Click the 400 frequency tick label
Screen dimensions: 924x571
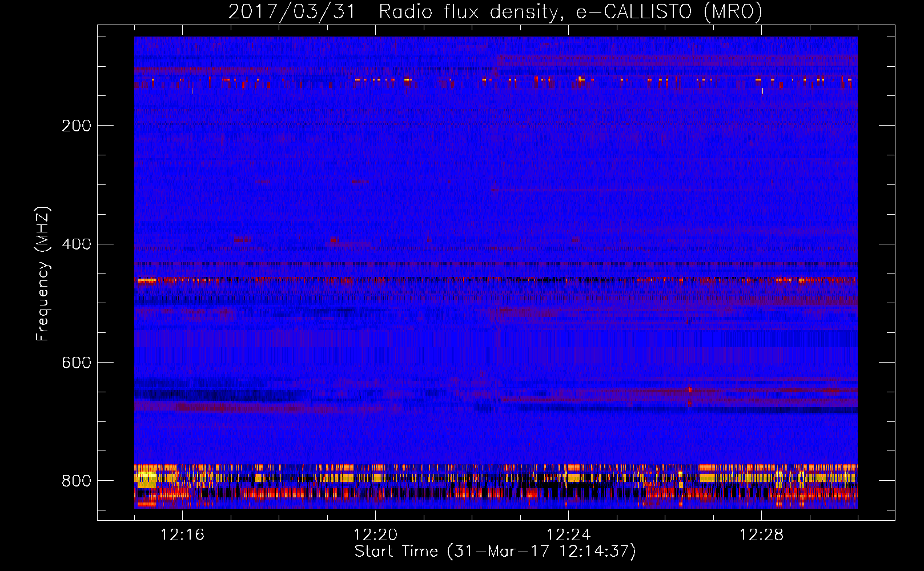[77, 244]
